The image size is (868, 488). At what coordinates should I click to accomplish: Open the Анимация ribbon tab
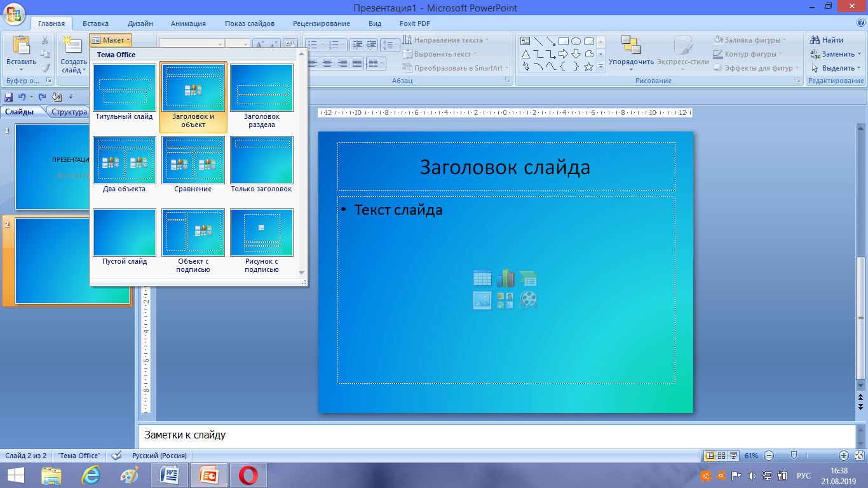(189, 24)
